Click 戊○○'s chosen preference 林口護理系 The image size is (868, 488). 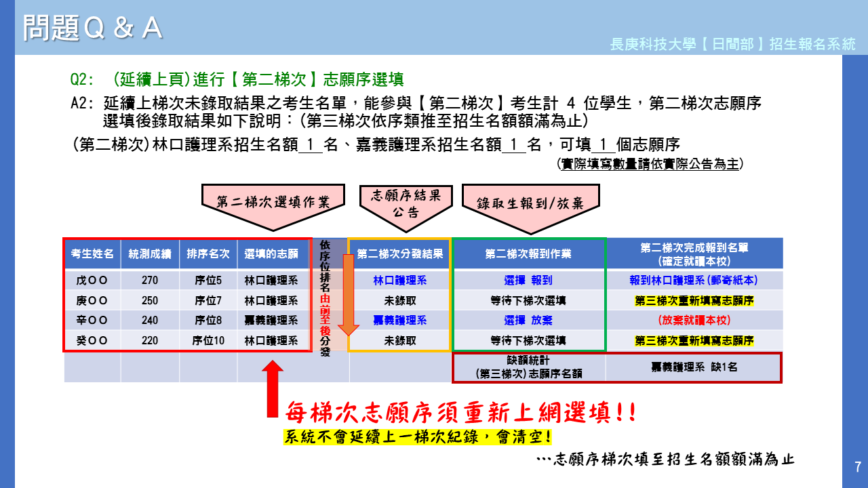pos(271,280)
